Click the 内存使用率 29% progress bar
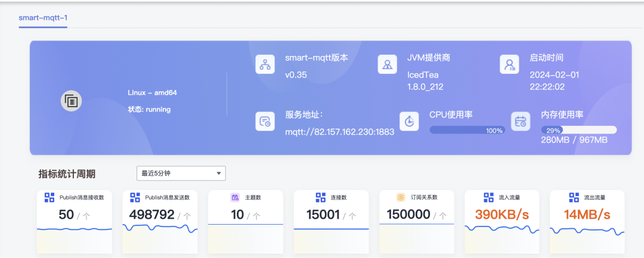This screenshot has width=644, height=258. (578, 130)
